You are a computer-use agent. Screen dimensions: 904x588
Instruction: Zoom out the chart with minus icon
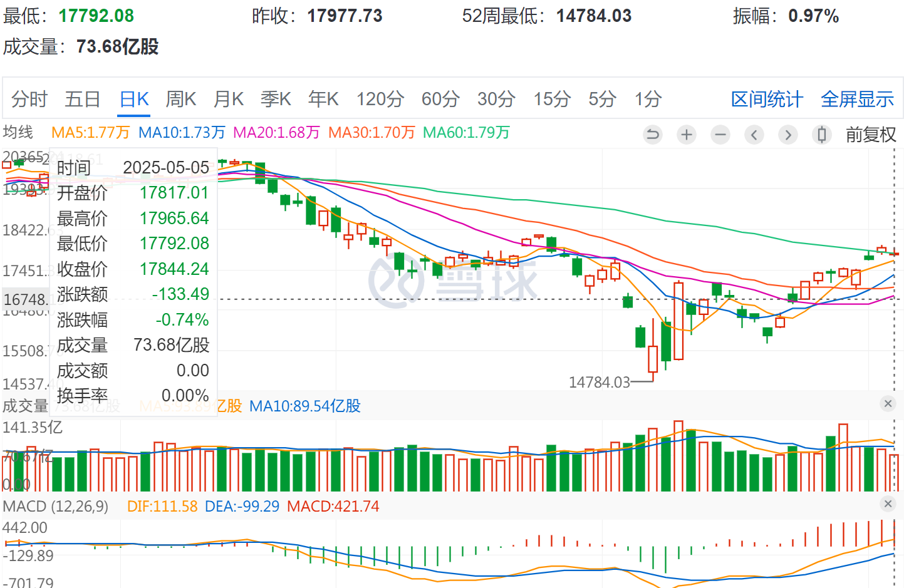coord(720,135)
